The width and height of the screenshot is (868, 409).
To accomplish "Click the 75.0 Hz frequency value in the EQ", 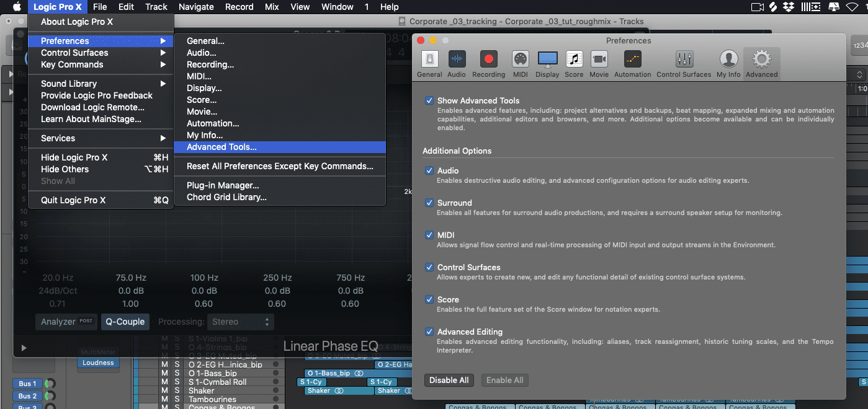I will 131,278.
